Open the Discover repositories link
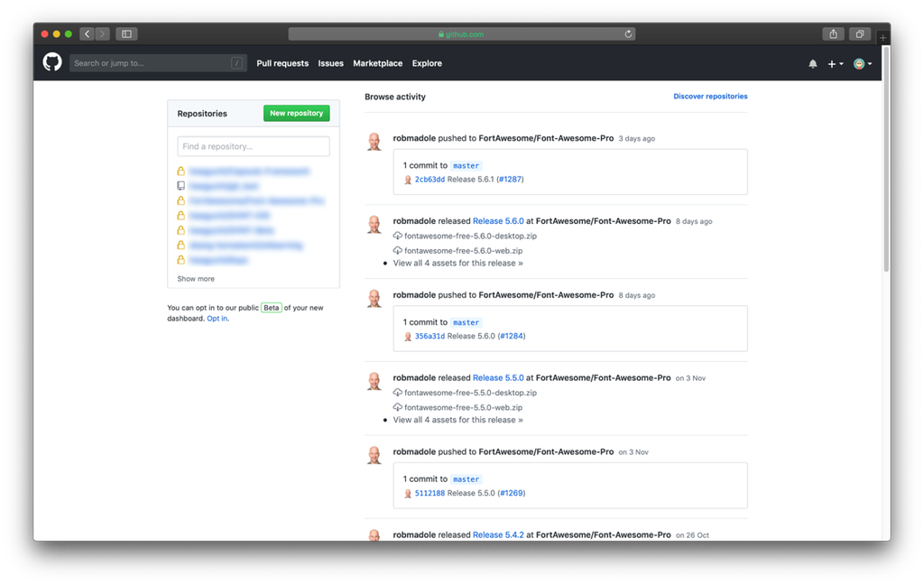 tap(710, 96)
